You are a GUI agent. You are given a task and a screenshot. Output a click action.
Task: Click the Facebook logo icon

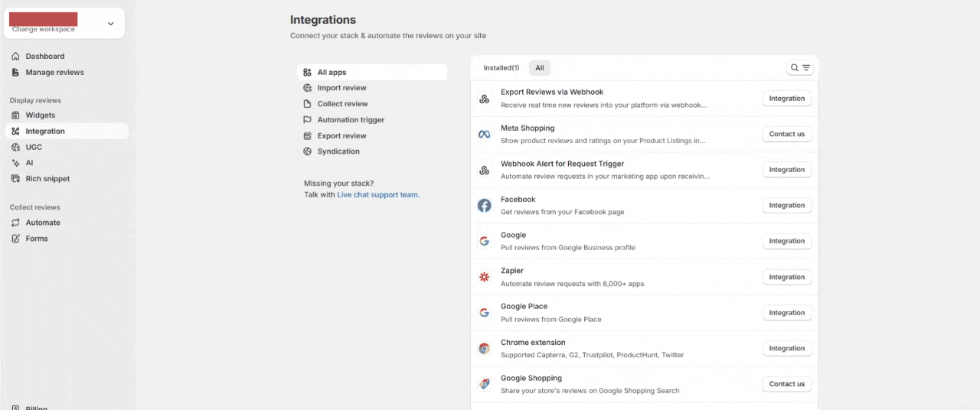pyautogui.click(x=484, y=206)
